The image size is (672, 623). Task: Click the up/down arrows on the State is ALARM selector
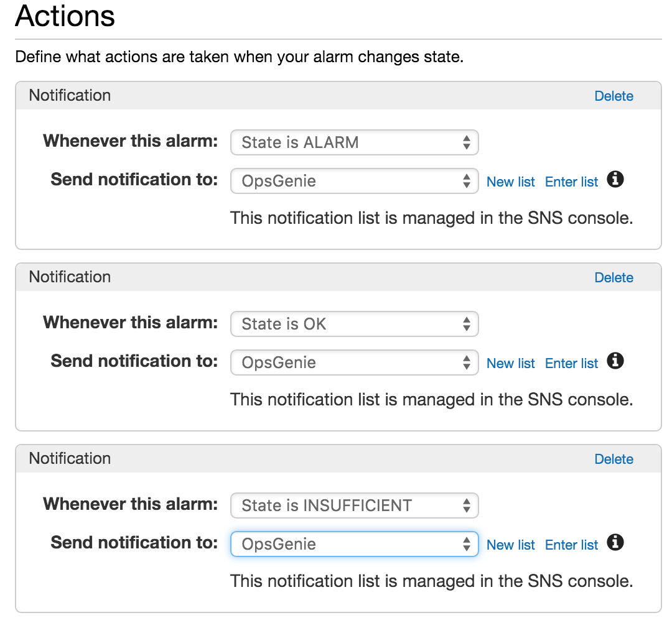(467, 142)
